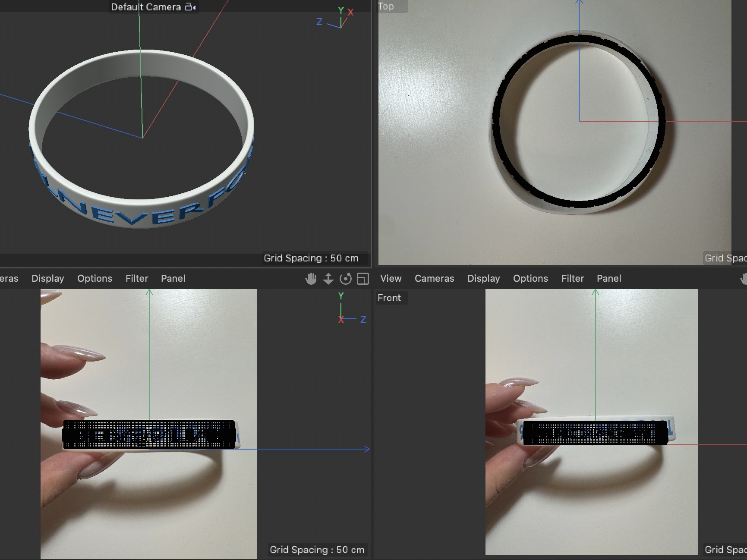Open Display menu in the Front viewport
Image resolution: width=747 pixels, height=560 pixels.
pos(483,279)
